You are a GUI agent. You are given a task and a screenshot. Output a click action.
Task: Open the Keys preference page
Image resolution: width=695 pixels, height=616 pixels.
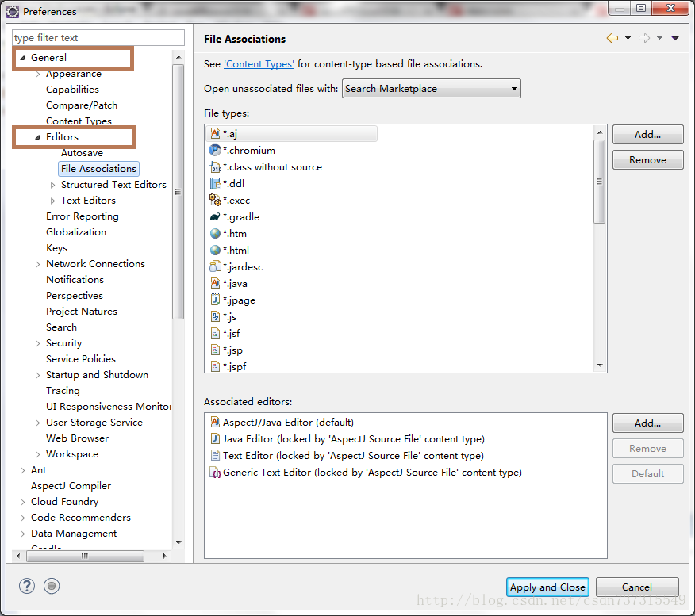click(x=57, y=248)
